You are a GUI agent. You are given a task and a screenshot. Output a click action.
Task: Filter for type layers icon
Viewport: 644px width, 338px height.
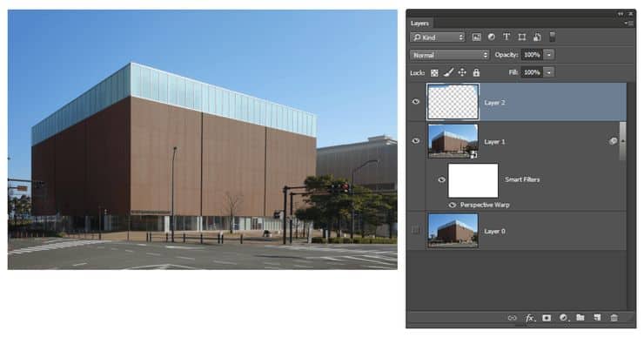(506, 37)
